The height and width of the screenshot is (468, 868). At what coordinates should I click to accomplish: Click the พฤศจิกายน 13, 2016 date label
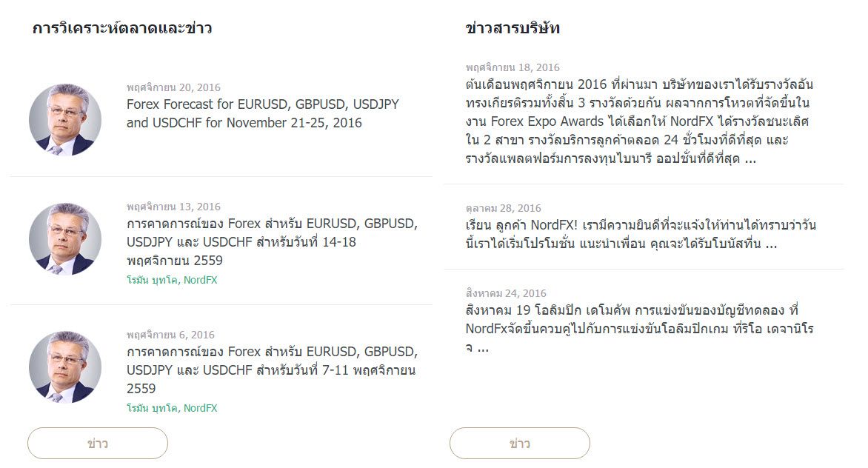[x=173, y=207]
